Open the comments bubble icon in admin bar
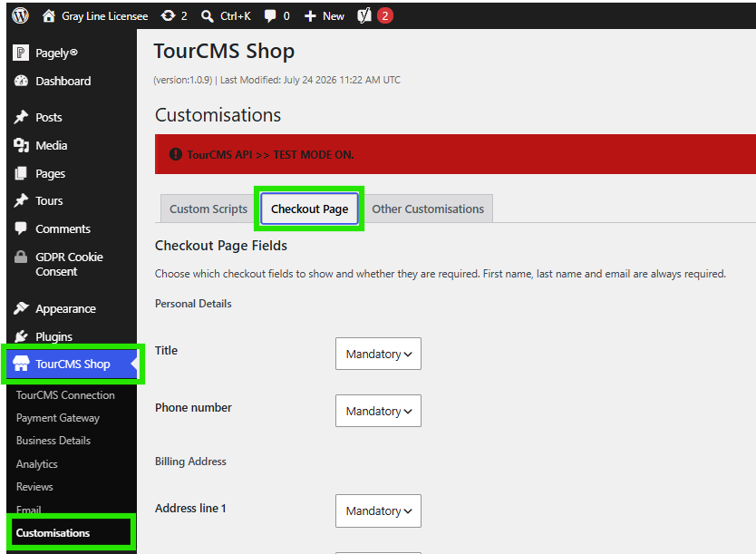 pos(270,16)
